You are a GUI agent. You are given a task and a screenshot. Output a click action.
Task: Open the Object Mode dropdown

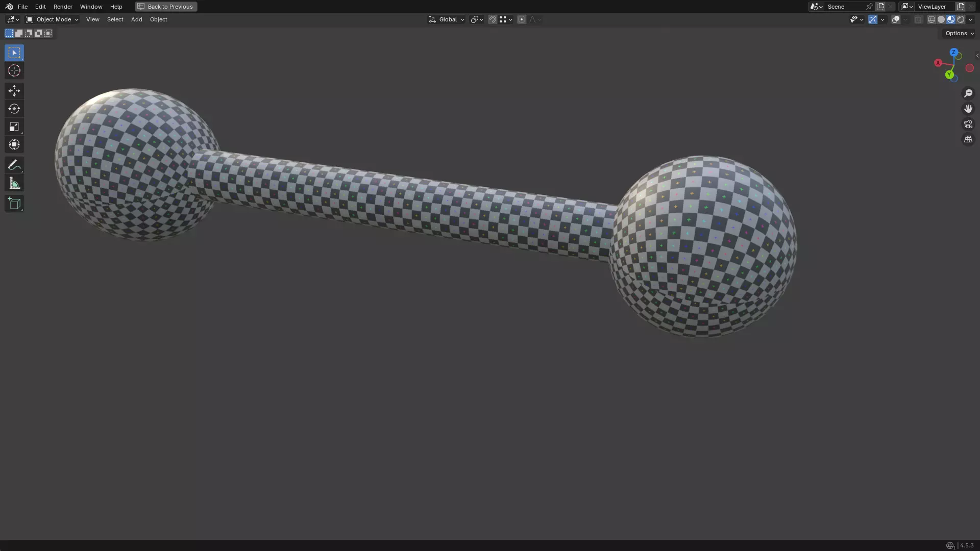click(52, 19)
